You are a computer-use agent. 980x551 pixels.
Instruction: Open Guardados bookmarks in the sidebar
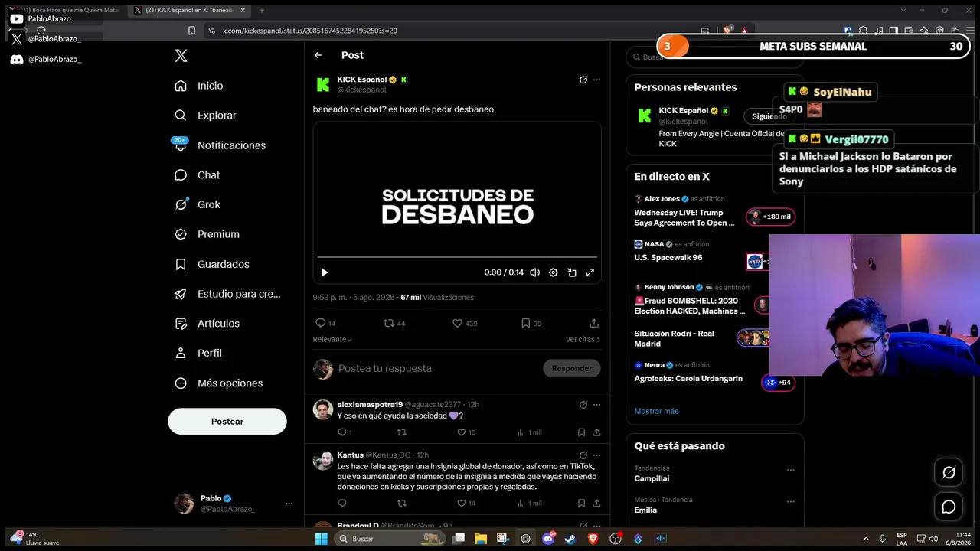pyautogui.click(x=211, y=264)
